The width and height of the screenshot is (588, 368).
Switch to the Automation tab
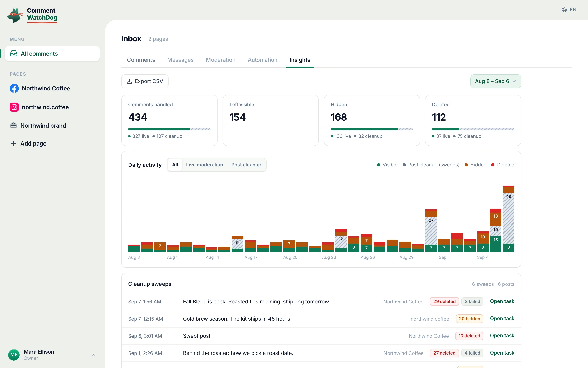[262, 60]
